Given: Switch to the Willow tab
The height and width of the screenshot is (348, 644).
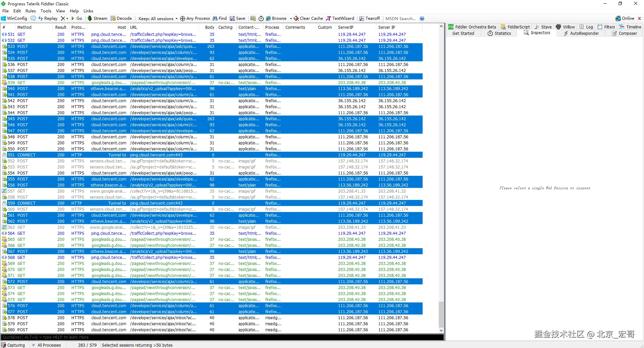Looking at the screenshot, I should pos(566,27).
